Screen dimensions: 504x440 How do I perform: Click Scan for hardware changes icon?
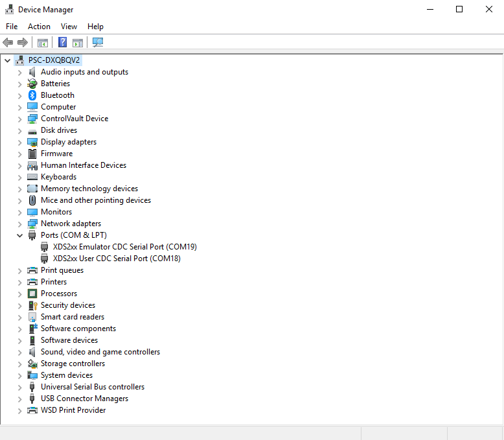tap(98, 42)
